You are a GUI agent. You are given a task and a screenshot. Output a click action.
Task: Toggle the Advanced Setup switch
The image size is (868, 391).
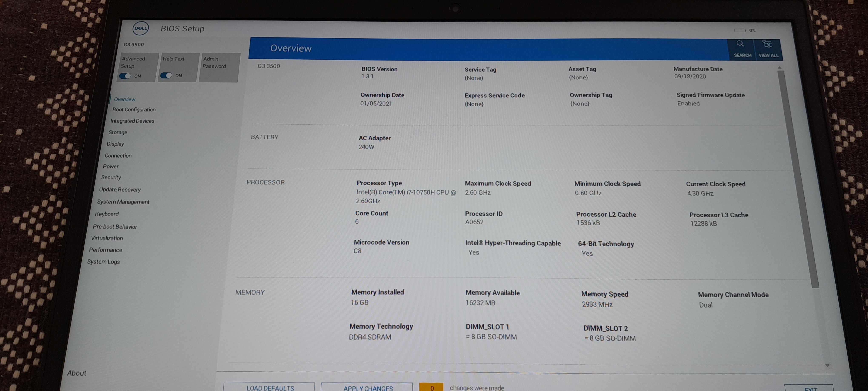coord(125,76)
